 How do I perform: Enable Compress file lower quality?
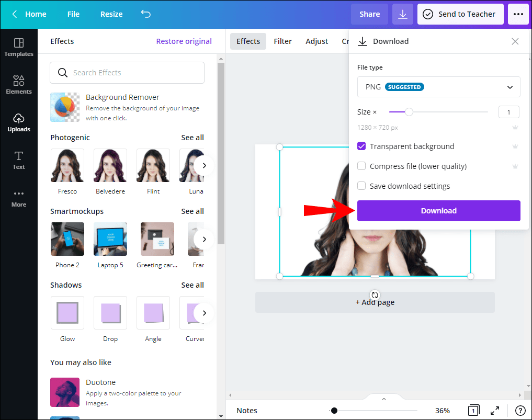point(361,166)
